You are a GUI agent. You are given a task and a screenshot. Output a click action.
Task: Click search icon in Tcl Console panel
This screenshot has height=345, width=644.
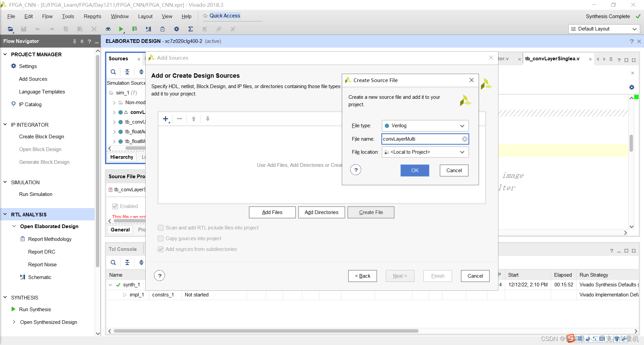tap(113, 263)
